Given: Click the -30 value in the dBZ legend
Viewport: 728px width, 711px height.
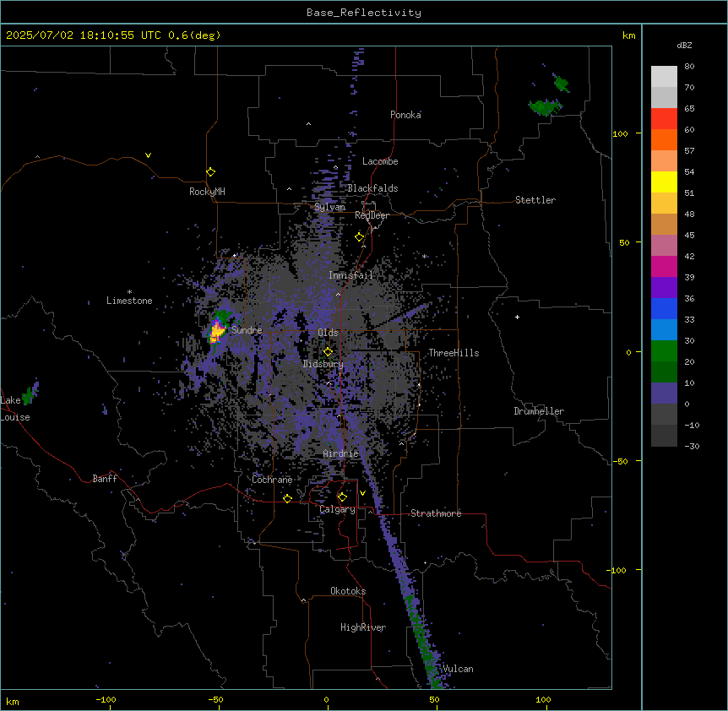Looking at the screenshot, I should (x=692, y=446).
